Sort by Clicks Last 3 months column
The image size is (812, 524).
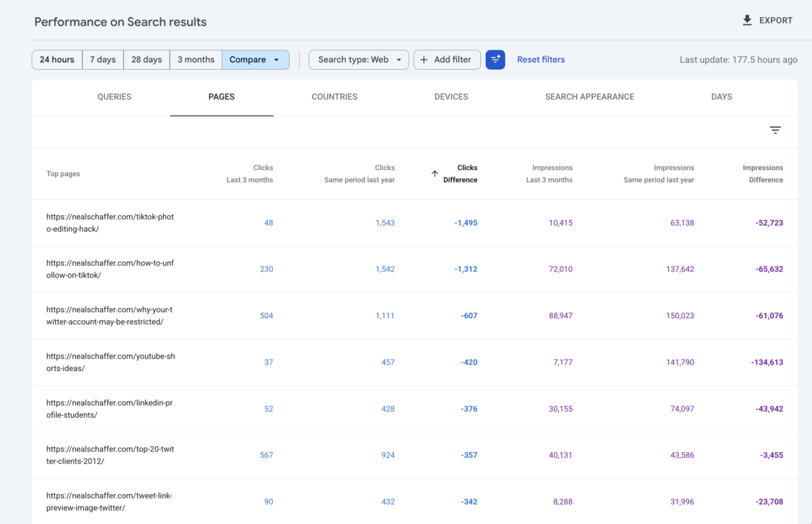(250, 174)
